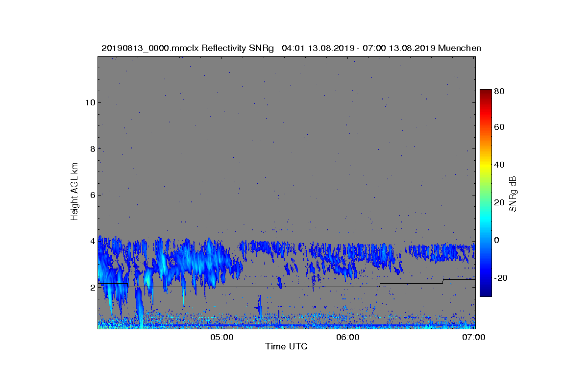Click the colorbar tick label 40
This screenshot has width=588, height=392.
[x=500, y=165]
